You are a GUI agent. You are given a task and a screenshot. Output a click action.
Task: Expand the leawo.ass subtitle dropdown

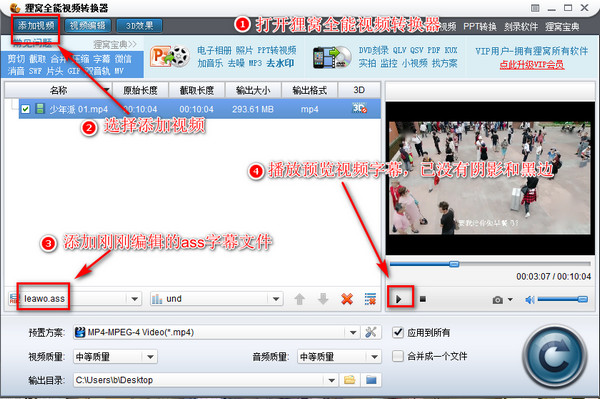[135, 299]
